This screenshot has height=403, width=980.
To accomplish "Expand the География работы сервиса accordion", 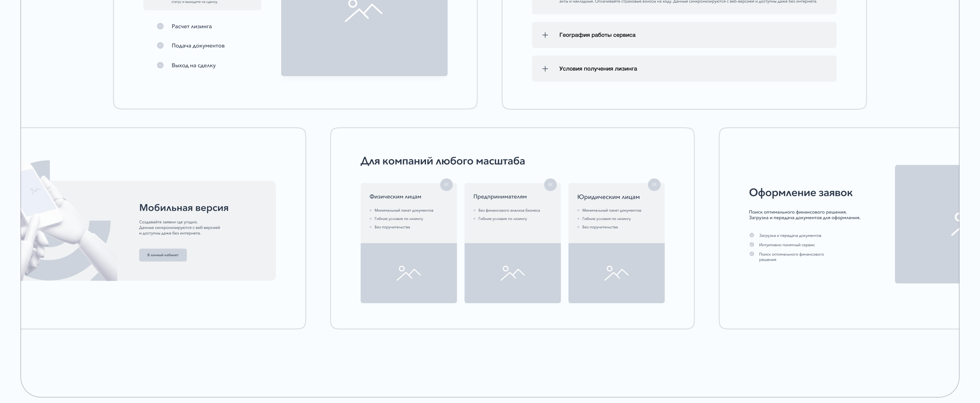I will coord(597,35).
